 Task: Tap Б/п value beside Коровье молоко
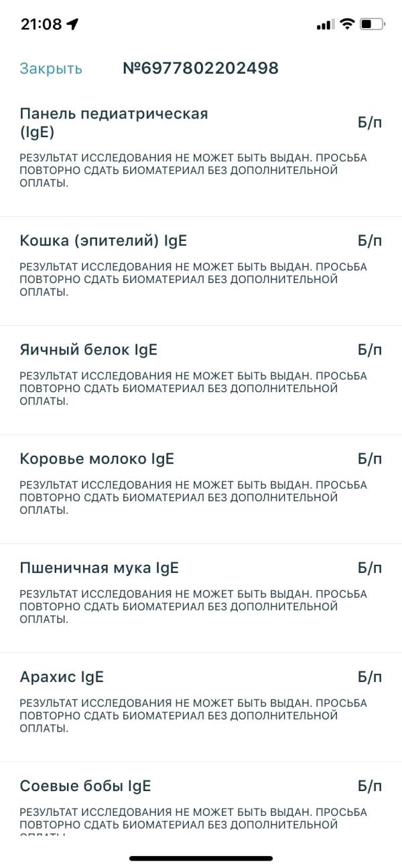pos(370,459)
